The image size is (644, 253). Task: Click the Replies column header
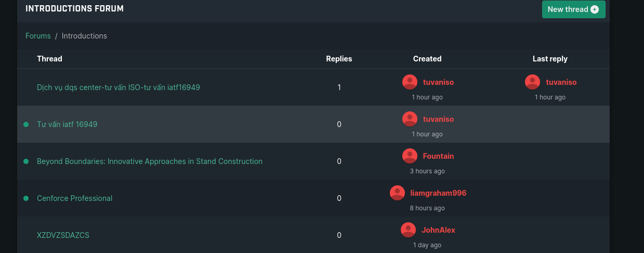pos(339,59)
